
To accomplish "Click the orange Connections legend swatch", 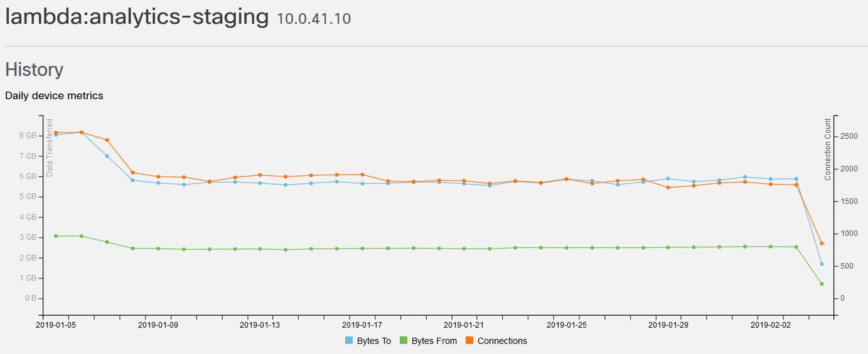I will click(470, 341).
